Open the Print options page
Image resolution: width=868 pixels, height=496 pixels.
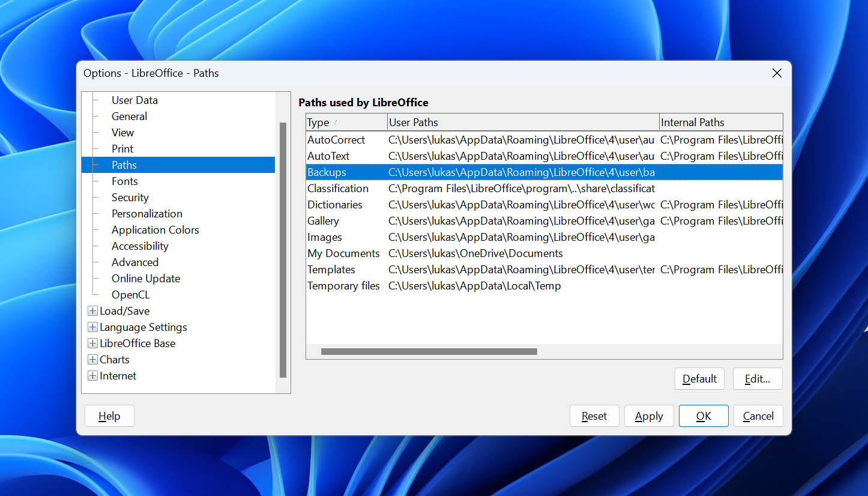[122, 149]
